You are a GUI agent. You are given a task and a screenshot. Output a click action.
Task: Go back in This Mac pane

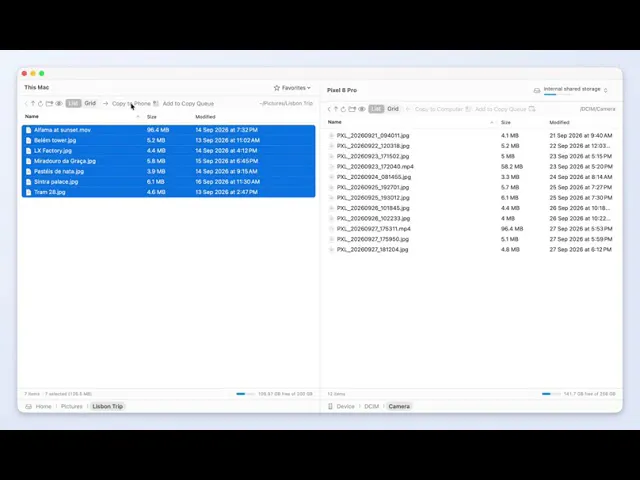pos(27,104)
